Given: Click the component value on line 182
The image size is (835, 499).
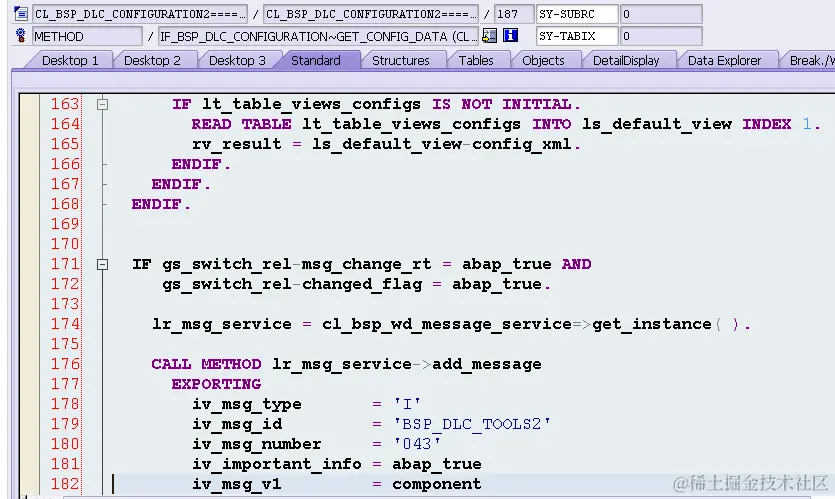Looking at the screenshot, I should click(x=437, y=485).
